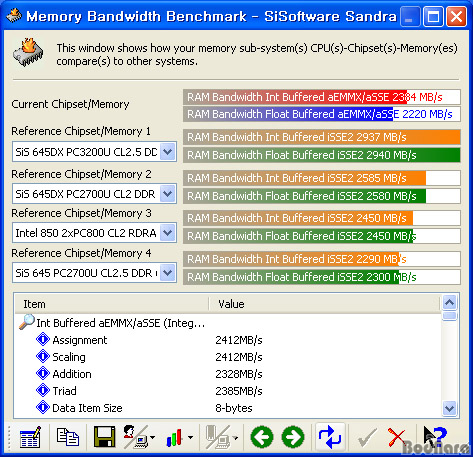
Task: Open the dropdown arrow beside chart icon
Action: 191,437
